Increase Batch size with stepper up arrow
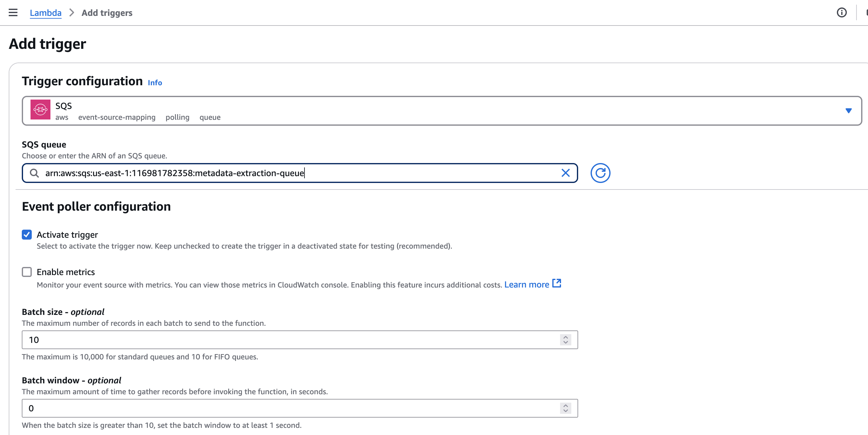 click(x=565, y=337)
